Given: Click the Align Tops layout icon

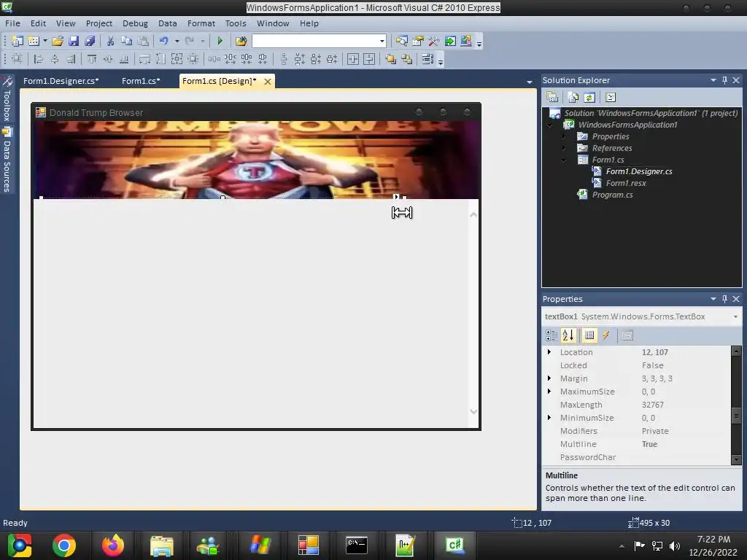Looking at the screenshot, I should 92,59.
